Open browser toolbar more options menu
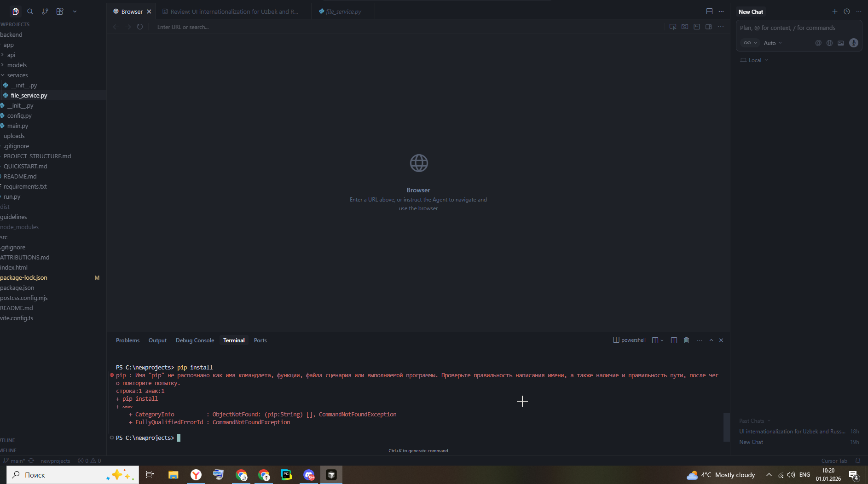Image resolution: width=868 pixels, height=484 pixels. [x=721, y=27]
